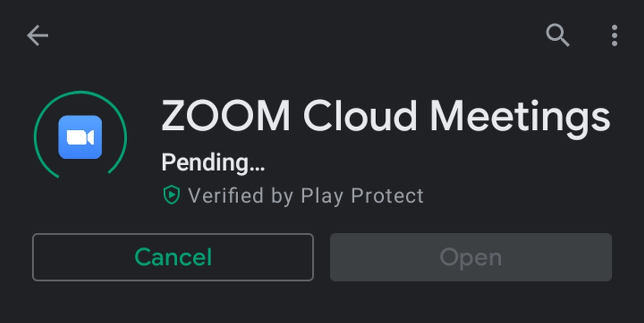
Task: Tap the three-dot overflow menu icon
Action: click(614, 35)
